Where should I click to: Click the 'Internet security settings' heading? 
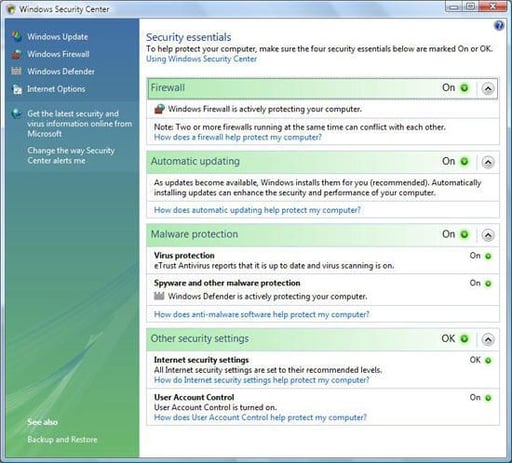(201, 360)
